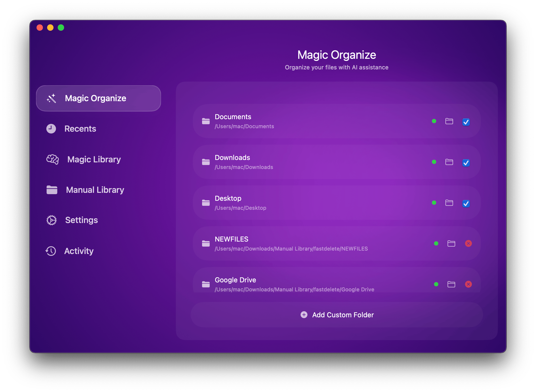536x392 pixels.
Task: Select Magic Organize in the sidebar
Action: point(99,98)
